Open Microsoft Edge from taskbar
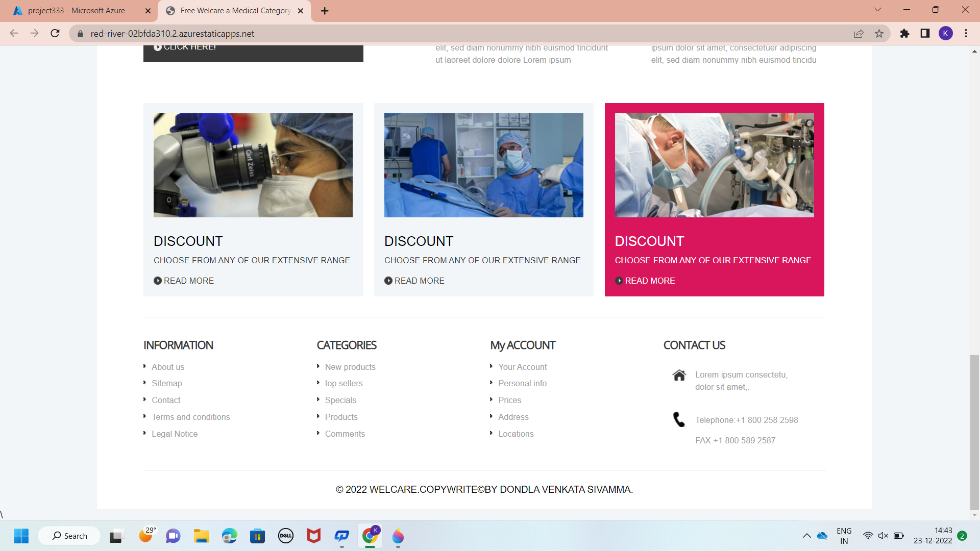This screenshot has width=980, height=551. click(230, 536)
